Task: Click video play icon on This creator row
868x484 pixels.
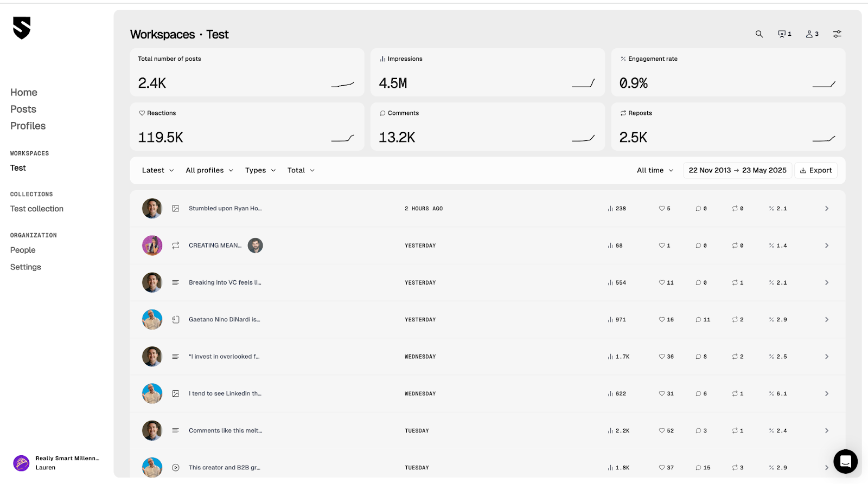Action: pyautogui.click(x=176, y=468)
